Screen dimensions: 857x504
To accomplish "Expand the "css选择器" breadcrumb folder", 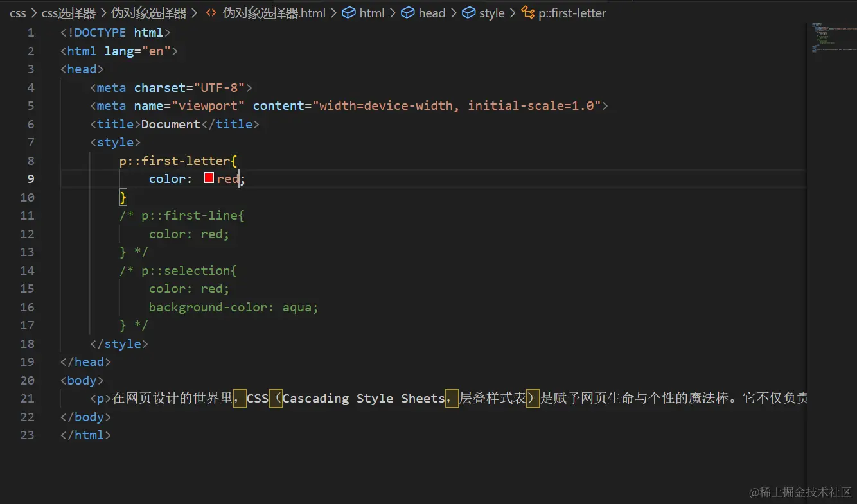I will [68, 13].
